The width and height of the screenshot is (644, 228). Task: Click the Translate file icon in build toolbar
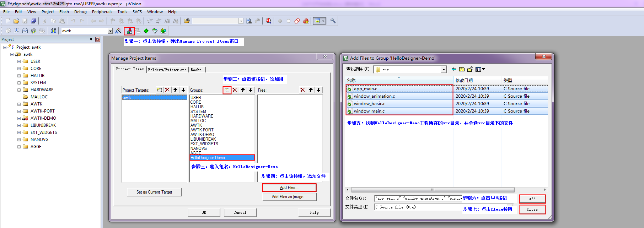8,31
